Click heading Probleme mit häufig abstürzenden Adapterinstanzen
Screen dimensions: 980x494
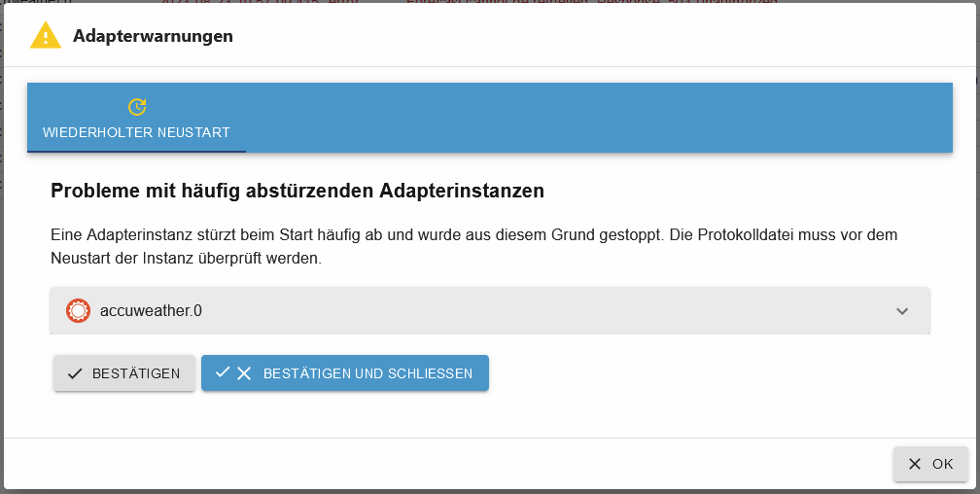297,192
